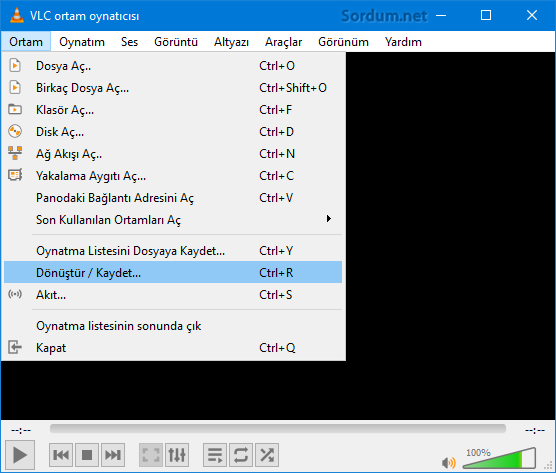Viewport: 556px width, 473px height.
Task: Stop playback with the stop icon
Action: point(87,455)
